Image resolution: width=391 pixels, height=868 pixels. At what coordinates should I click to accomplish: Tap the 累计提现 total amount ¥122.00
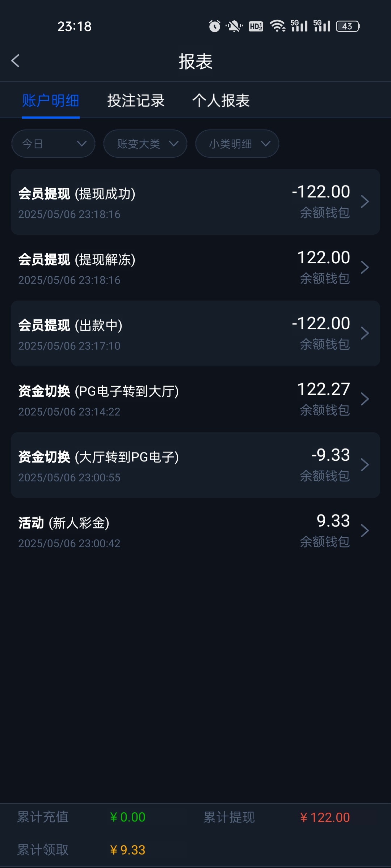point(325,817)
